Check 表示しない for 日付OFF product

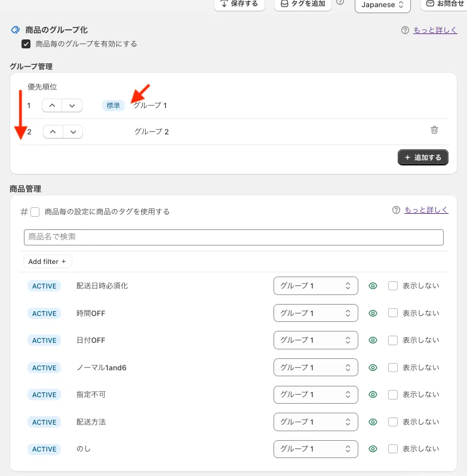393,340
